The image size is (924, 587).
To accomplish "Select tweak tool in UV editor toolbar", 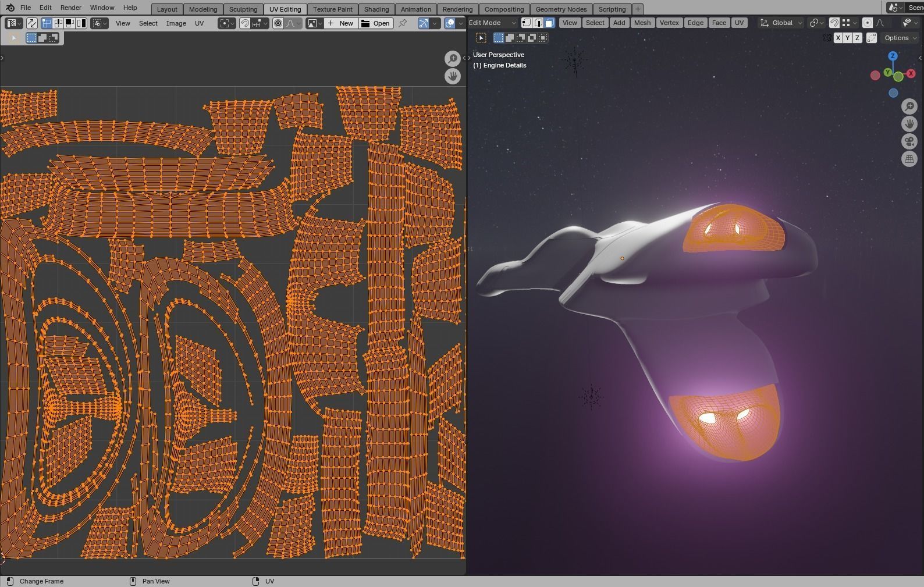I will click(13, 38).
